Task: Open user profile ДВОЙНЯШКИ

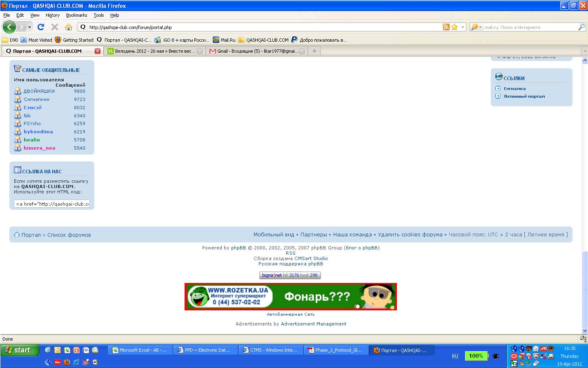Action: [x=39, y=91]
